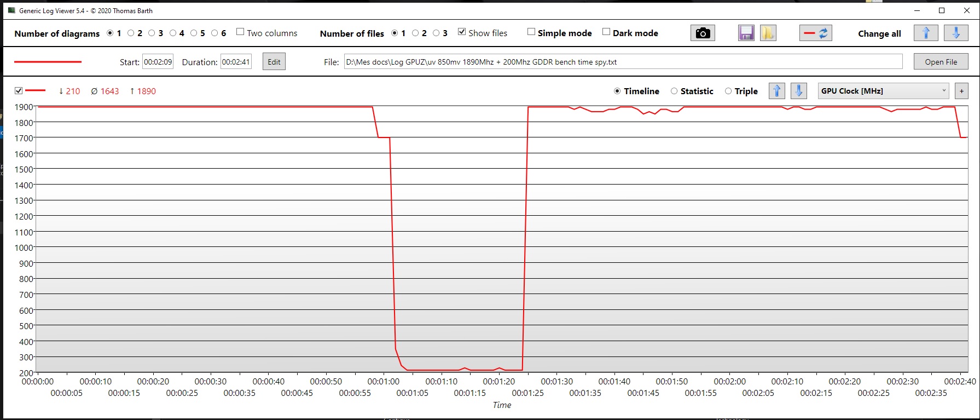
Task: Select 6 diagrams radio button
Action: point(214,33)
